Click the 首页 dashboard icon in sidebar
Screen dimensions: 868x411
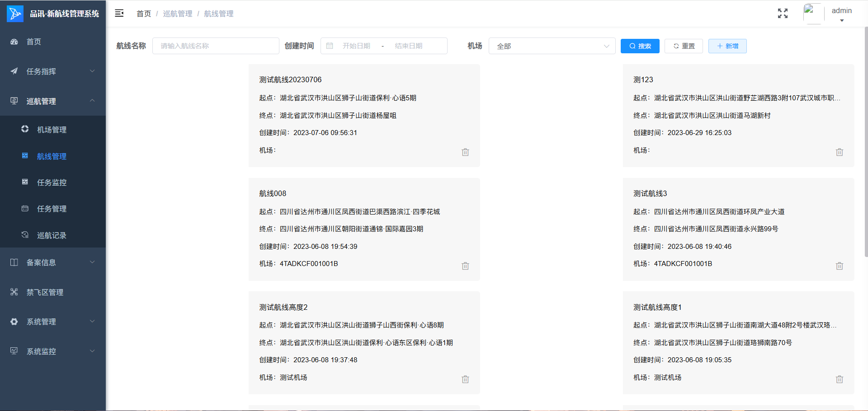pyautogui.click(x=14, y=42)
